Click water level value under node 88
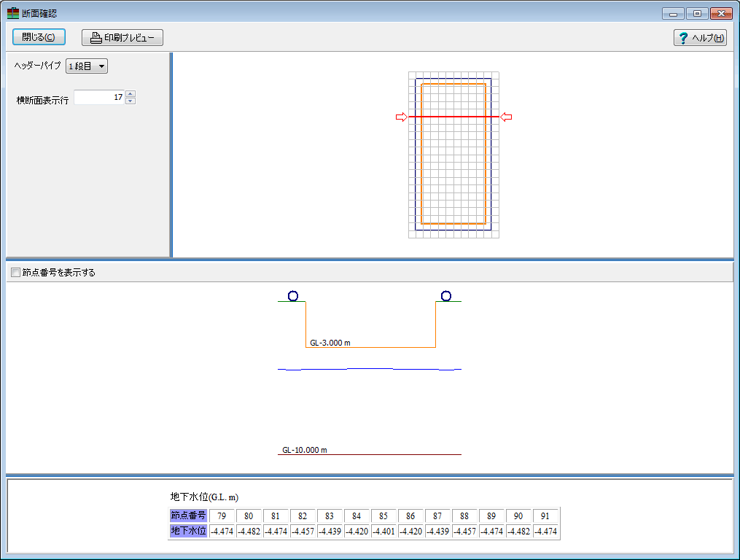 pyautogui.click(x=464, y=531)
